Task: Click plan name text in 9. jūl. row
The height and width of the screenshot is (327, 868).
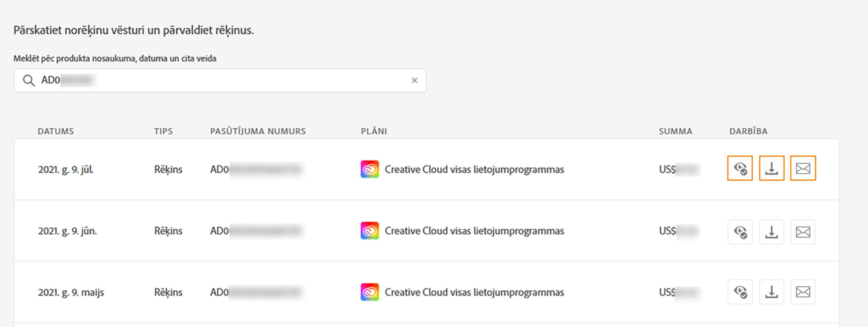Action: pyautogui.click(x=474, y=170)
